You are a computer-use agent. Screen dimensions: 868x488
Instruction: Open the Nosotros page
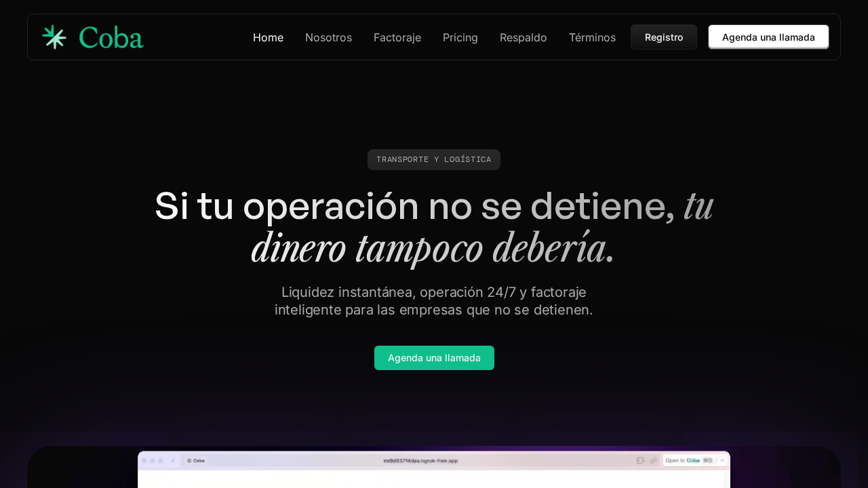pyautogui.click(x=329, y=37)
